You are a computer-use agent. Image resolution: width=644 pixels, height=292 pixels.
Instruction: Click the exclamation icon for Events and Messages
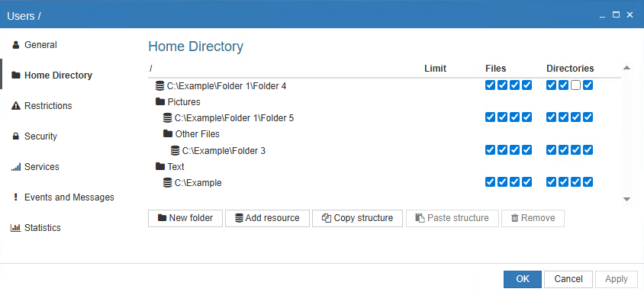tap(15, 197)
